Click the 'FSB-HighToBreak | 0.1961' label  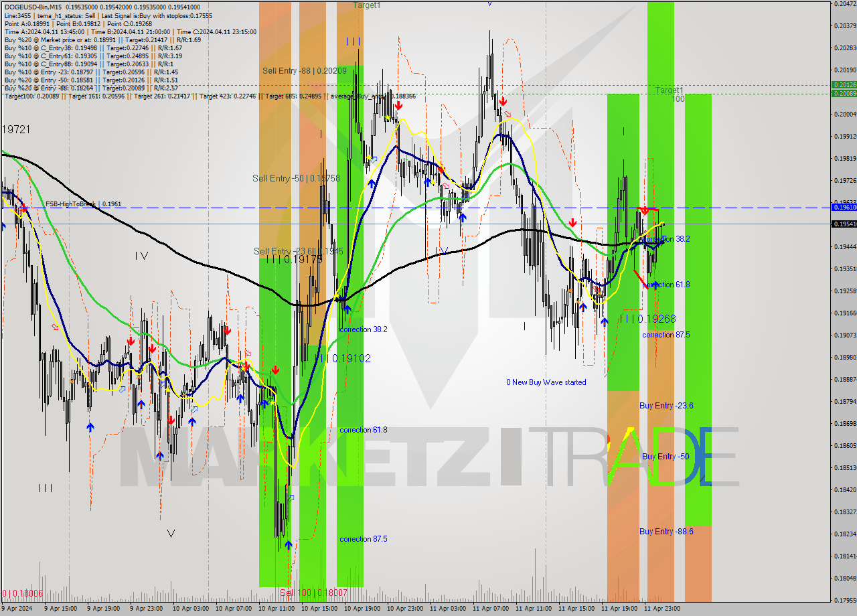point(83,204)
